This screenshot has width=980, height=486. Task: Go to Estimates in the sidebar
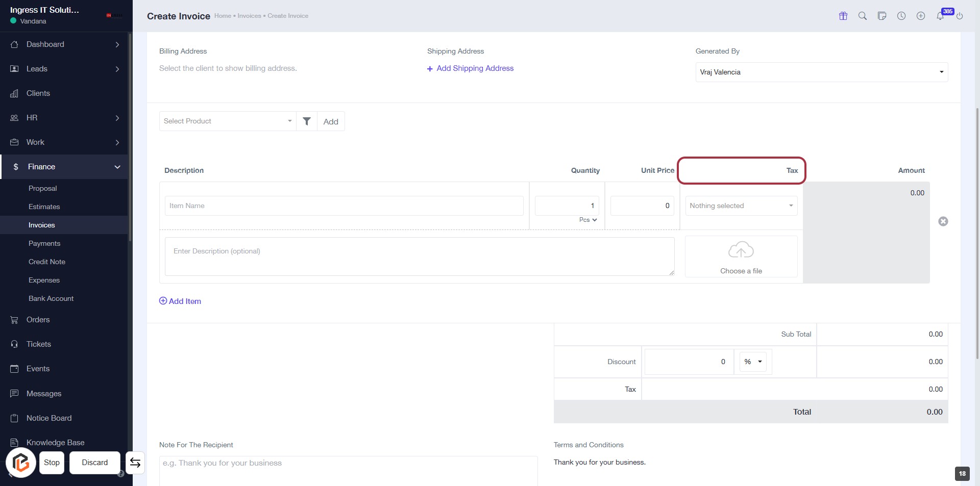(44, 207)
